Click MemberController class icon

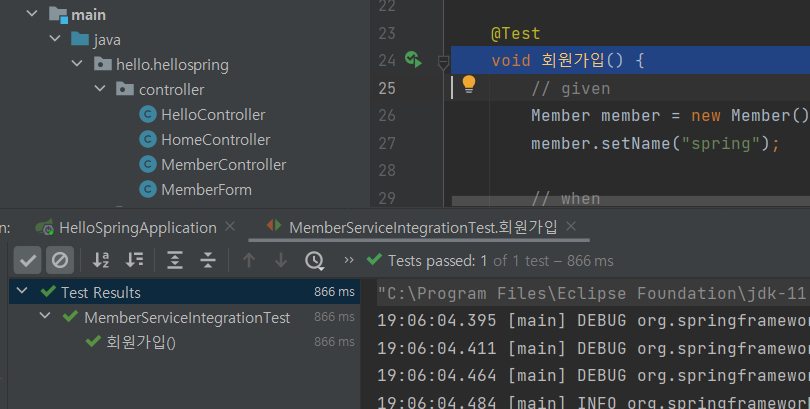pyautogui.click(x=148, y=164)
